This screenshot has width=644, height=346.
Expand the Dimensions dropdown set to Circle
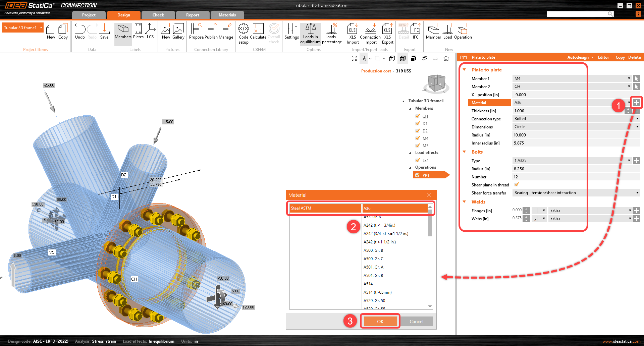[x=576, y=127]
